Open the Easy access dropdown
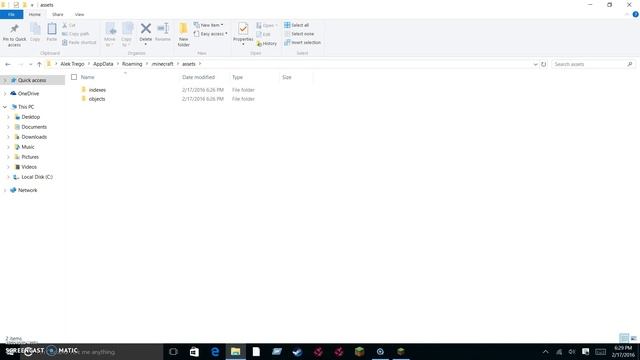This screenshot has height=360, width=640. [211, 34]
